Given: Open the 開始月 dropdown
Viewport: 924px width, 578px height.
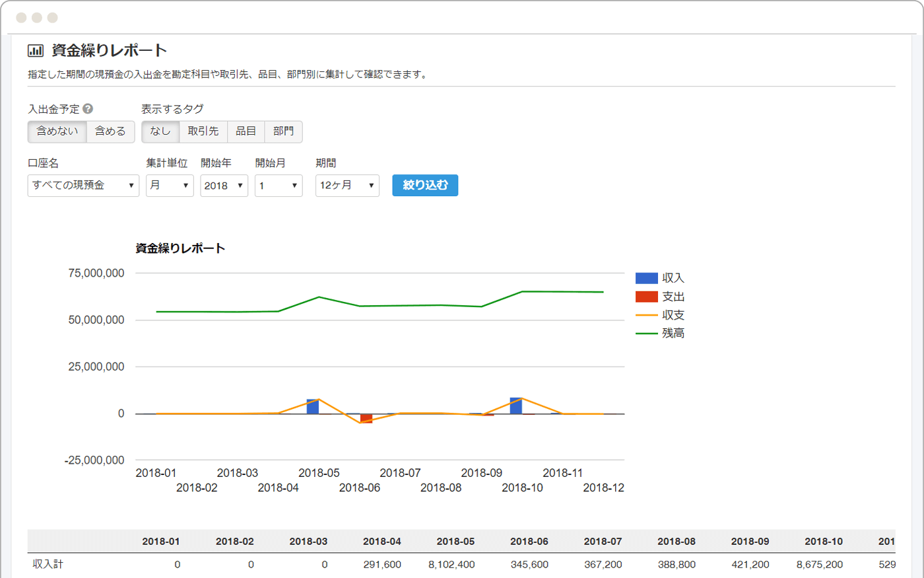Looking at the screenshot, I should 279,186.
